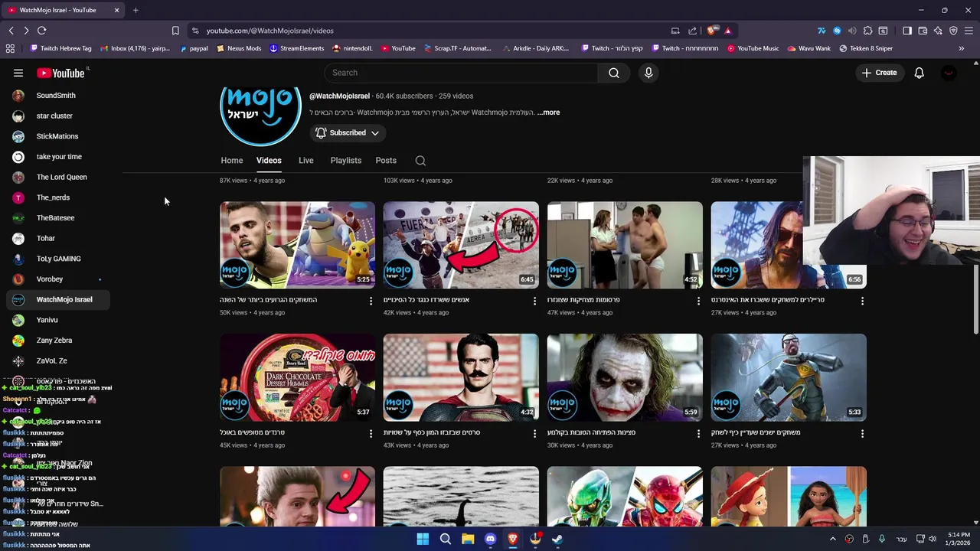Open Windows Start menu
Viewport: 980px width, 551px height.
[423, 539]
